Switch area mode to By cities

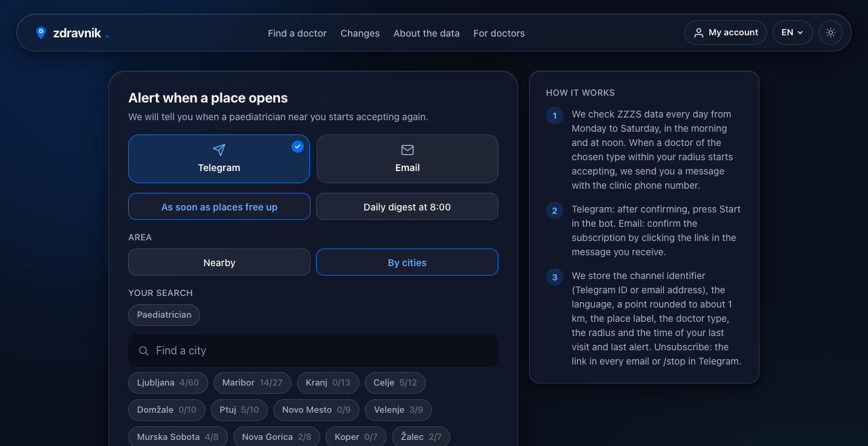pos(407,263)
